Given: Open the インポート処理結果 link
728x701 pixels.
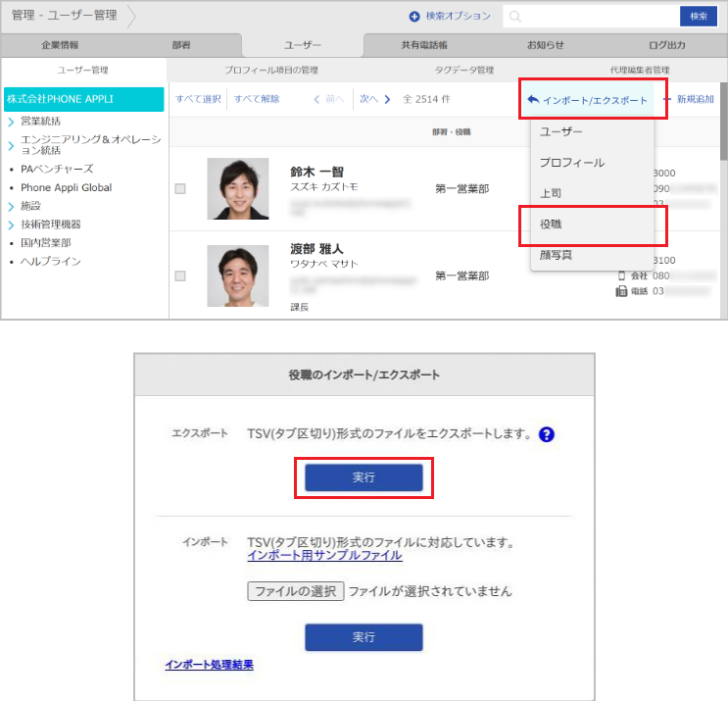Looking at the screenshot, I should click(209, 665).
